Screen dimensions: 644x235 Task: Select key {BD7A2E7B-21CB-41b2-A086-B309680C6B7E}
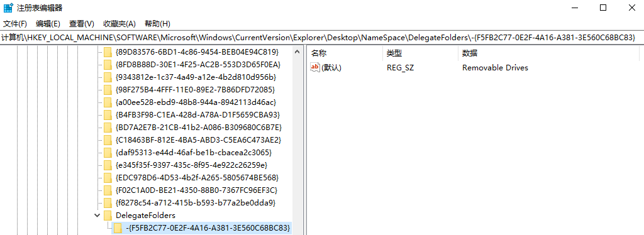coord(199,128)
